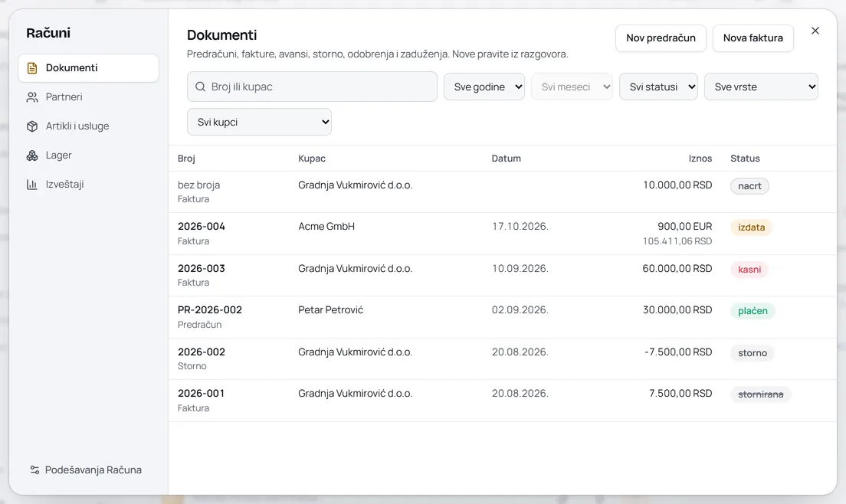
Task: Open Podešavanja Računa settings
Action: [86, 470]
